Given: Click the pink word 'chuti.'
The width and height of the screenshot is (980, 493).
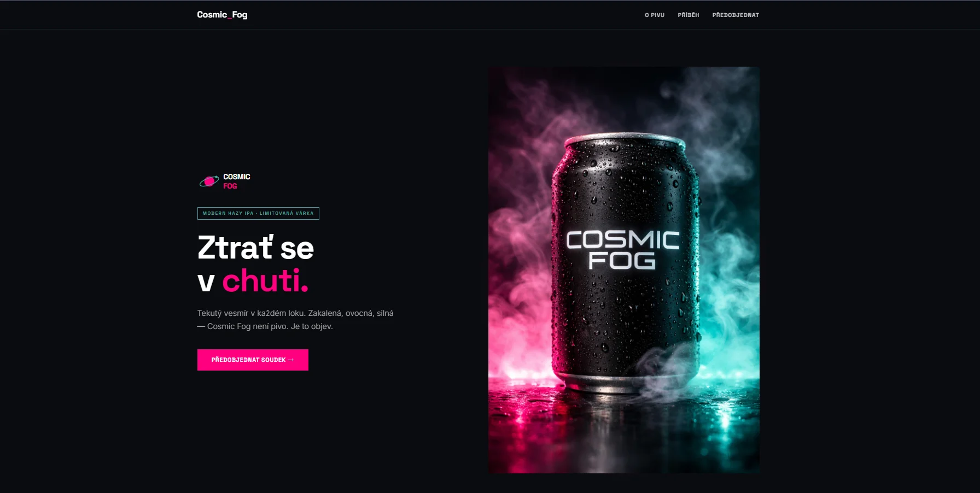Looking at the screenshot, I should tap(265, 281).
